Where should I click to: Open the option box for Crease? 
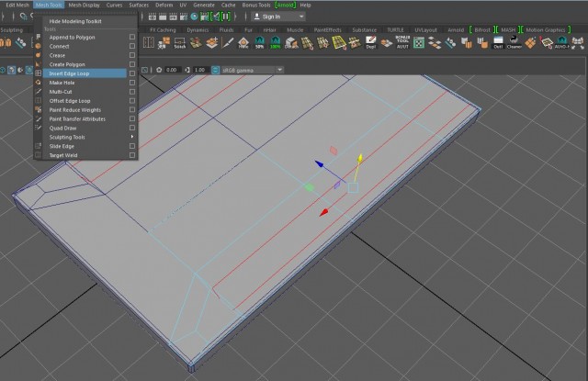click(x=132, y=55)
